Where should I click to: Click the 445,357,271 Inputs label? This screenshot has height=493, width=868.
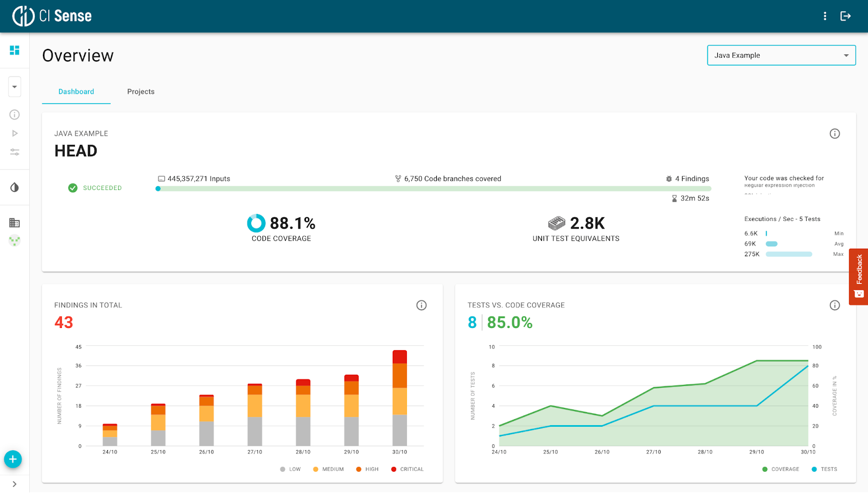(x=194, y=179)
